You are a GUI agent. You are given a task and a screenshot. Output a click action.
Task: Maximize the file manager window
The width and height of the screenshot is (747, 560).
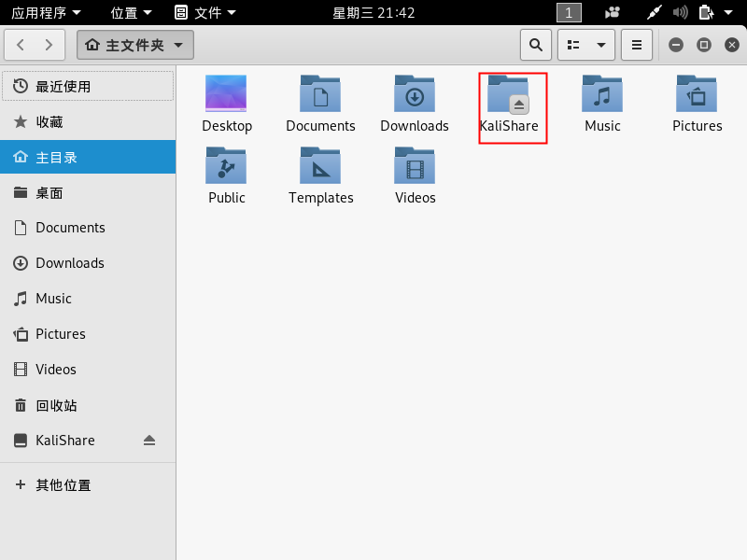(704, 45)
